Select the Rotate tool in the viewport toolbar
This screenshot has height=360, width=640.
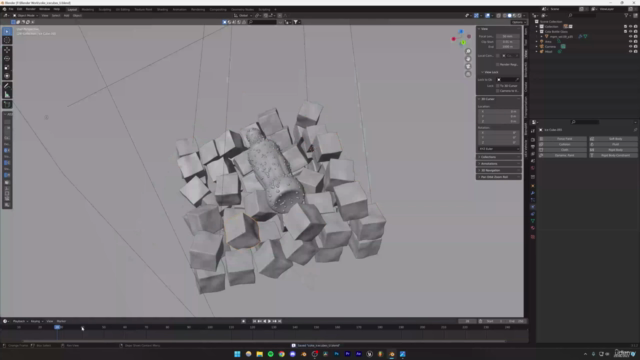coord(7,59)
